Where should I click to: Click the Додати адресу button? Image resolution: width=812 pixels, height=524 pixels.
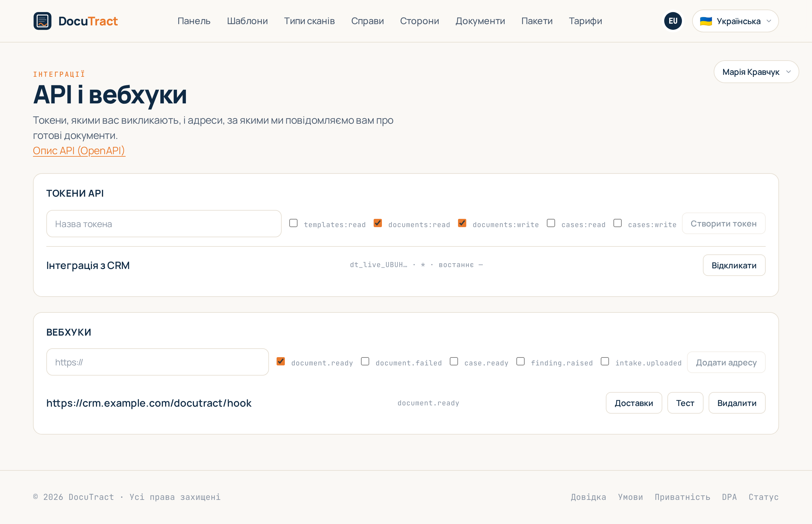726,362
